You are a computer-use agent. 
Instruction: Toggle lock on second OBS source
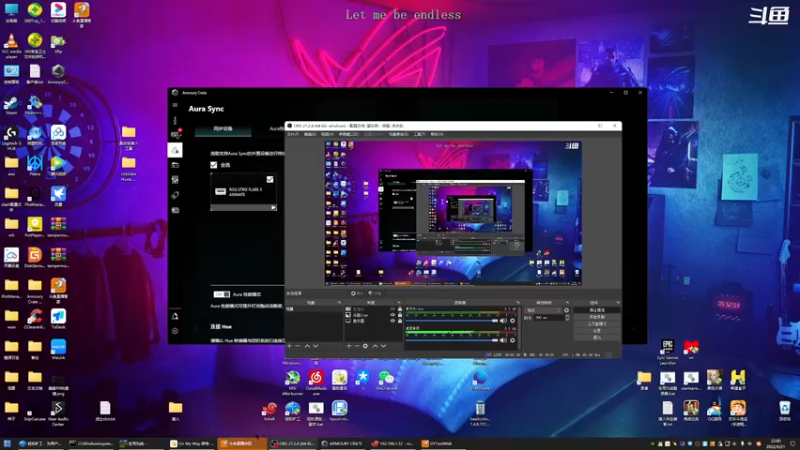400,315
